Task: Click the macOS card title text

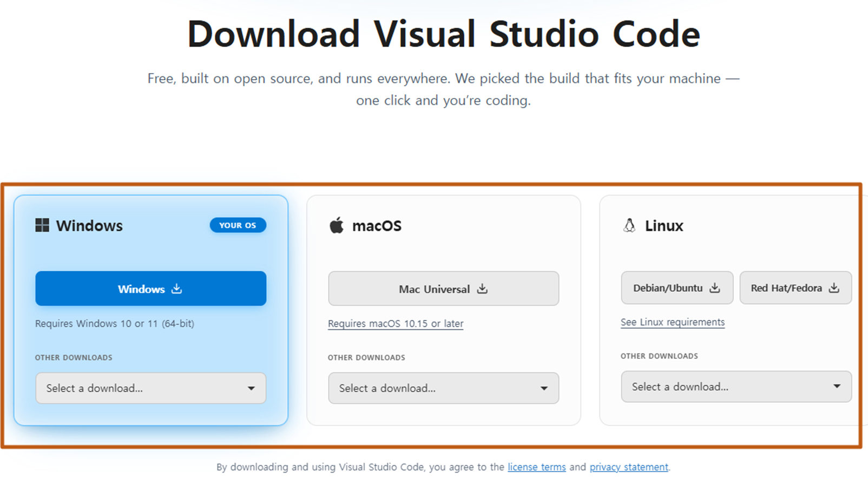Action: [377, 226]
